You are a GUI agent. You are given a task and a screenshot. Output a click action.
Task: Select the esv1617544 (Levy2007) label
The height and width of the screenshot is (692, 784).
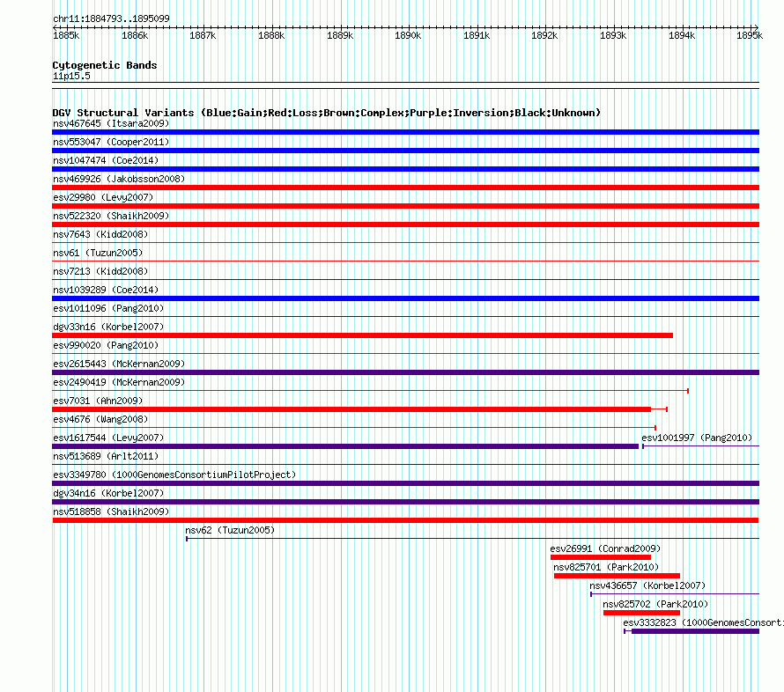(108, 438)
